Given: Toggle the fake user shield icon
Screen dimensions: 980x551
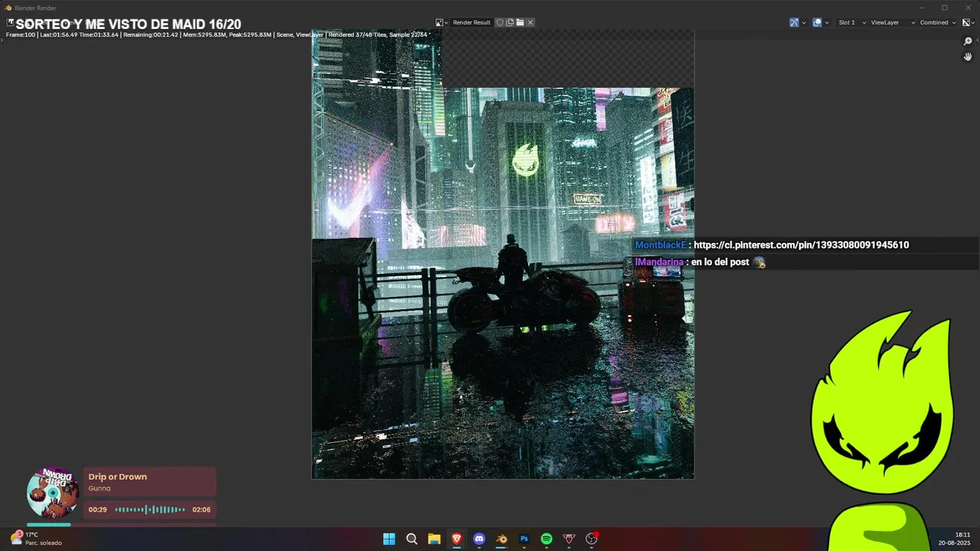Looking at the screenshot, I should click(x=500, y=22).
